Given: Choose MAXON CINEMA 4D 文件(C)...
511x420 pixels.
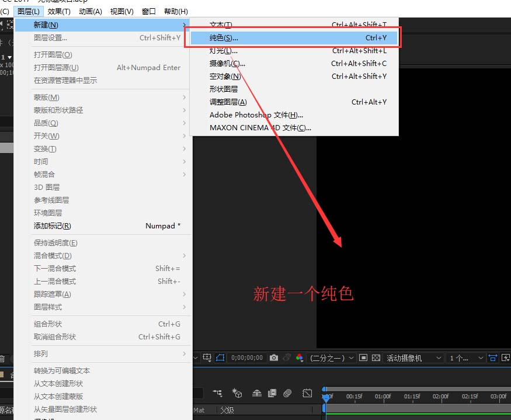Looking at the screenshot, I should click(x=294, y=127).
